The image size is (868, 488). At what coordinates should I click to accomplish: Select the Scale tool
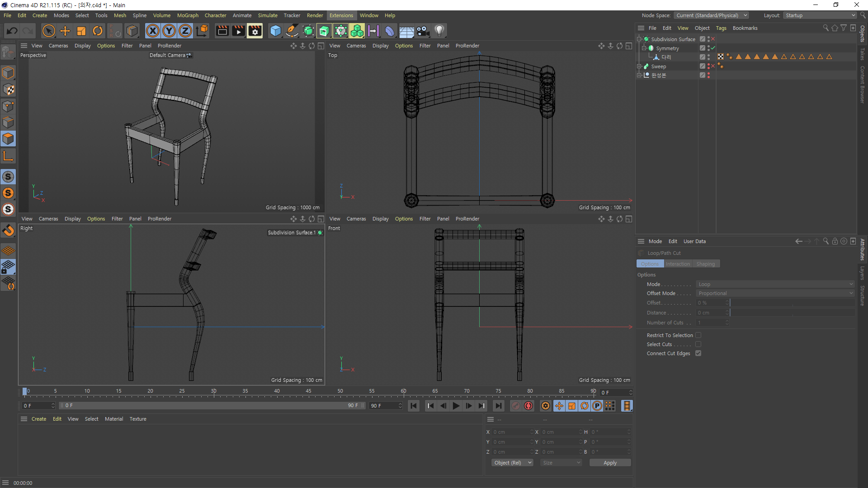(81, 31)
